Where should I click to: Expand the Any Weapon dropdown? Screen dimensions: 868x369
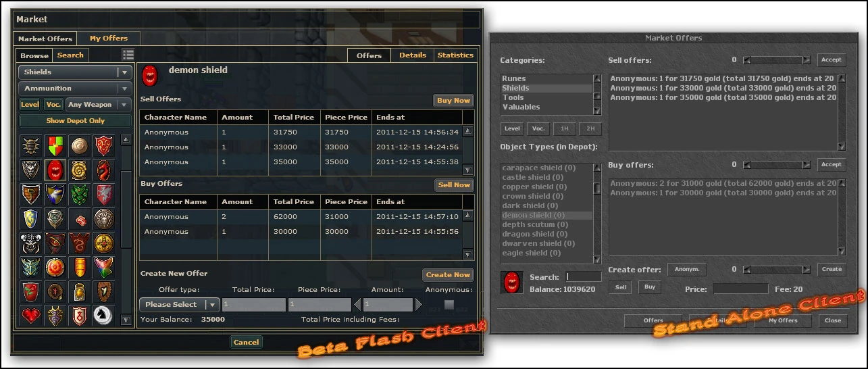98,105
